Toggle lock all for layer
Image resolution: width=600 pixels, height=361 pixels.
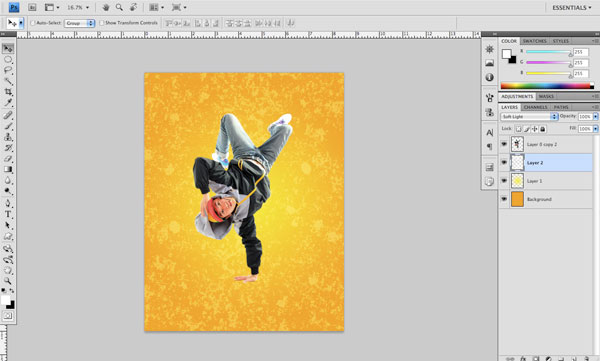click(543, 129)
